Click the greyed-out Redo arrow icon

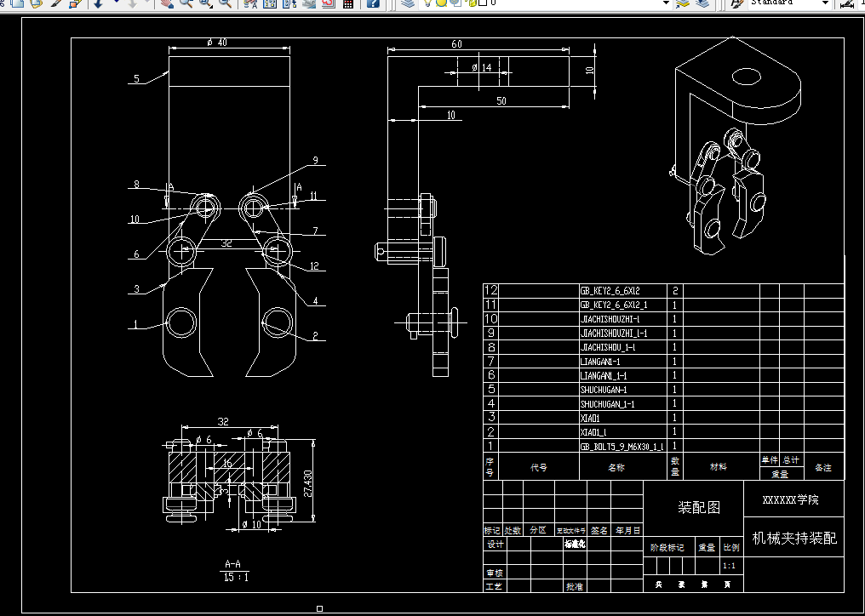[x=134, y=3]
